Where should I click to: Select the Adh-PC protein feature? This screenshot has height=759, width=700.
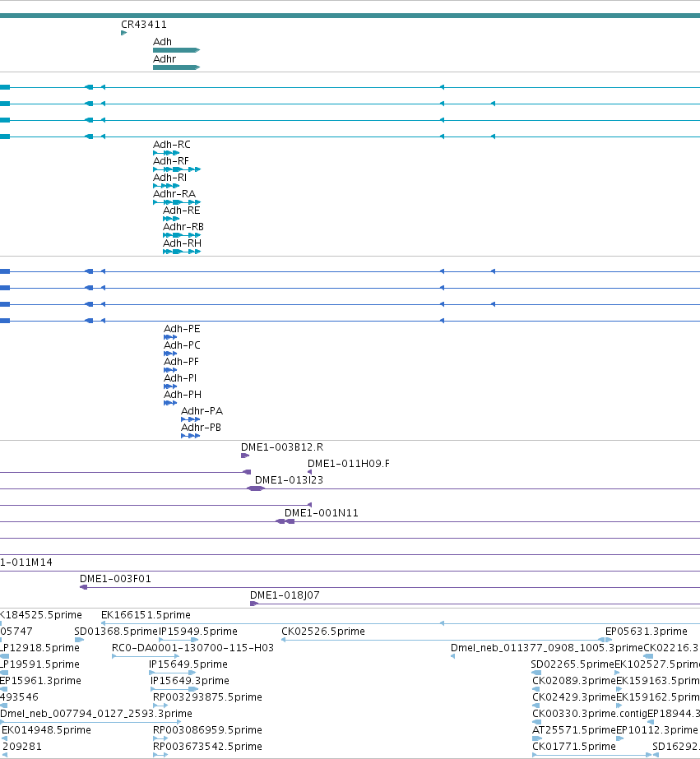coord(170,354)
